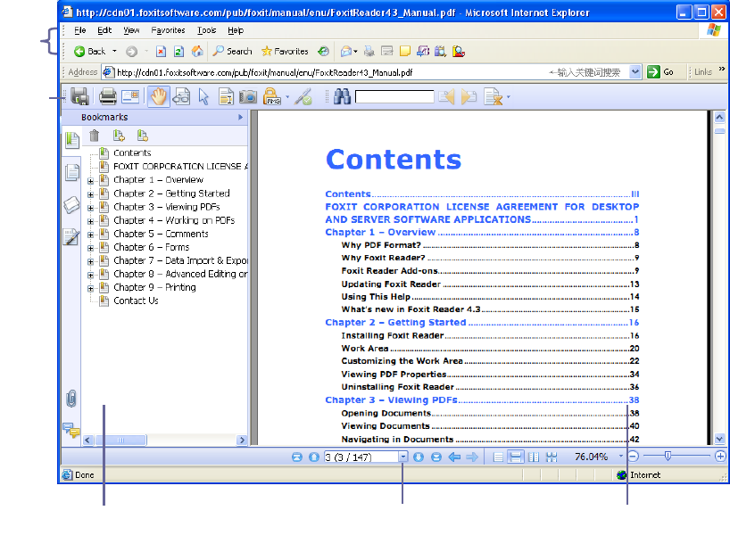Open the Bookmarks panel side icon

tap(72, 140)
